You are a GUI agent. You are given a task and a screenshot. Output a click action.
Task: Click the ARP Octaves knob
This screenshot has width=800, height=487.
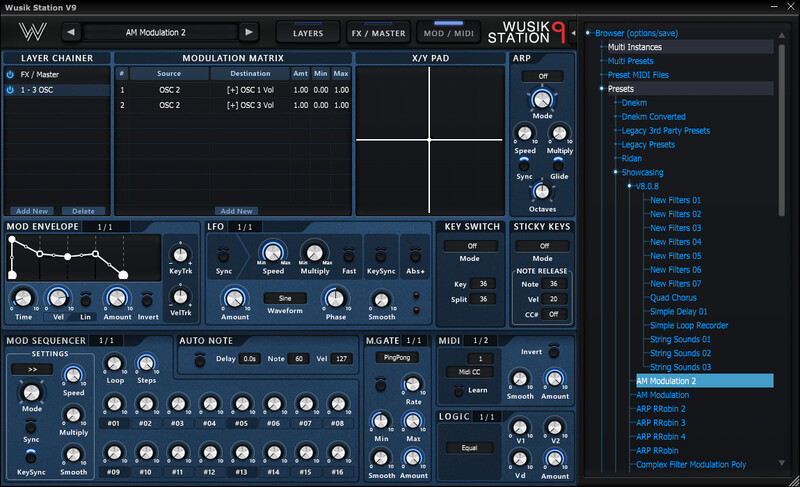pyautogui.click(x=542, y=192)
